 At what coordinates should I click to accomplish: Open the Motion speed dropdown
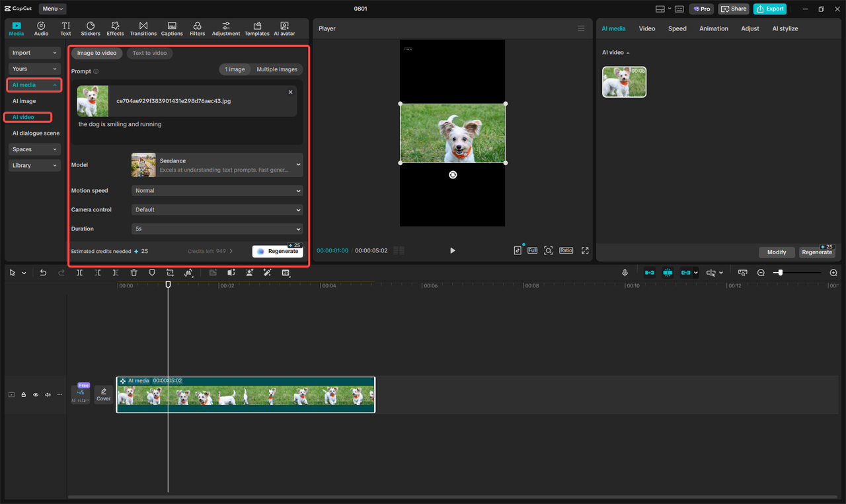pyautogui.click(x=217, y=190)
